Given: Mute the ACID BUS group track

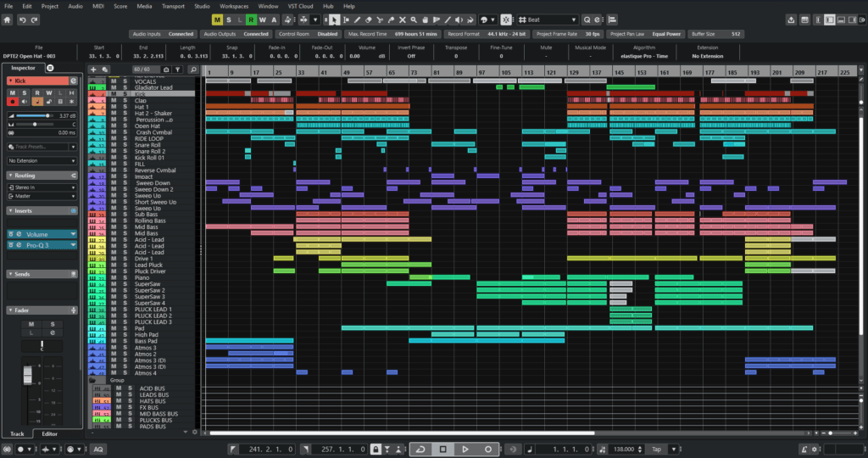Looking at the screenshot, I should 119,388.
